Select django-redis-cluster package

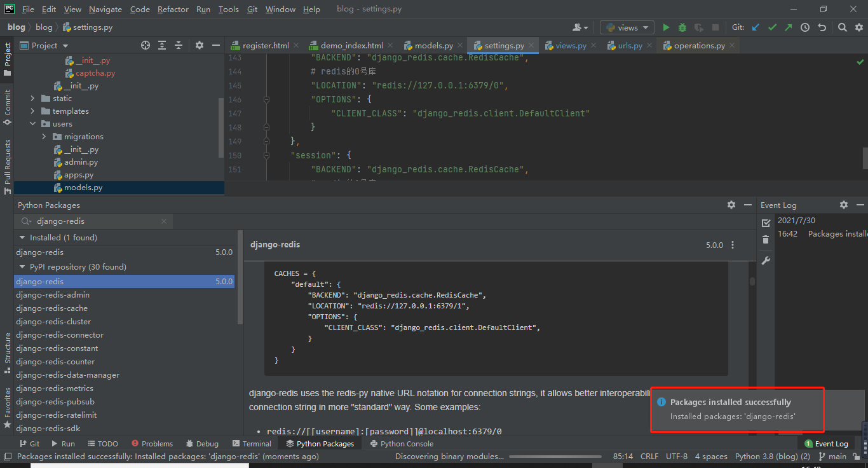point(125,322)
